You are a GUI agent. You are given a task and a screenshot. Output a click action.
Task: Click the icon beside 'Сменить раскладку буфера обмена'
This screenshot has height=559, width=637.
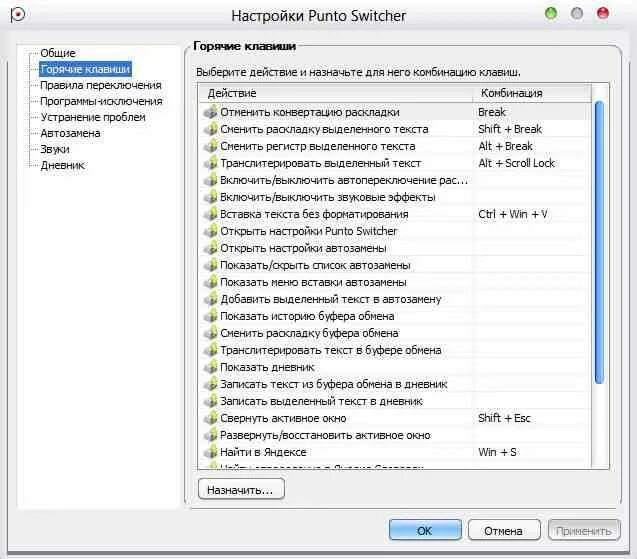click(x=210, y=334)
